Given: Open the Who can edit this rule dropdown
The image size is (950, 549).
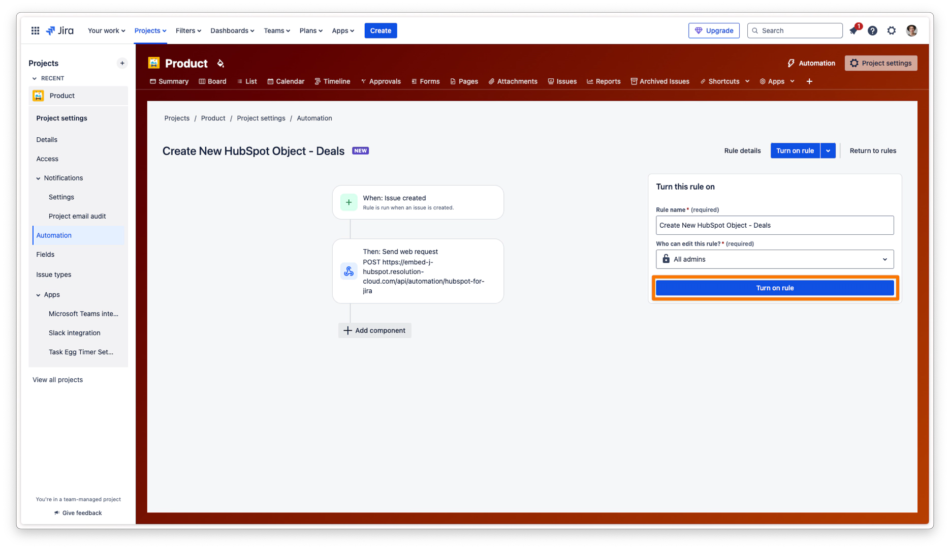Looking at the screenshot, I should [774, 259].
